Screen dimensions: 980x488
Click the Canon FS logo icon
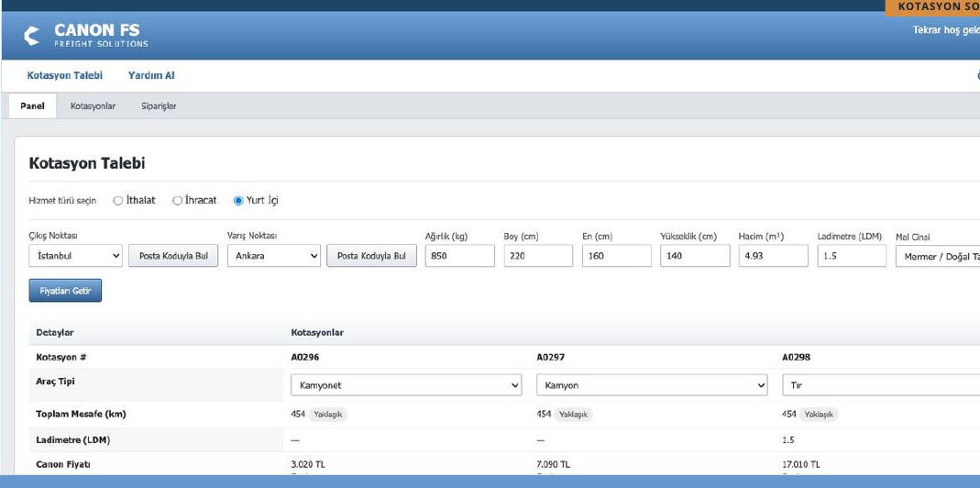pos(32,36)
